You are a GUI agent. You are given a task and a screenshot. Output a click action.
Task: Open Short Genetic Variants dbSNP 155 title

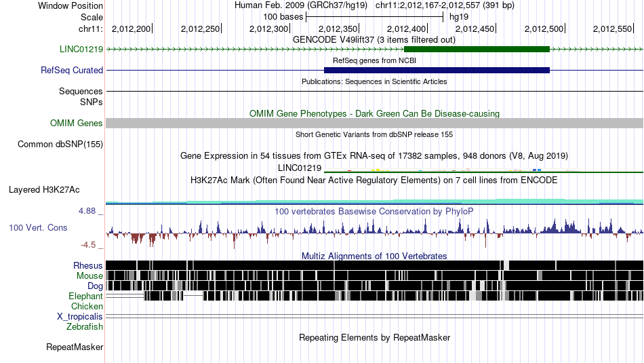tap(374, 134)
